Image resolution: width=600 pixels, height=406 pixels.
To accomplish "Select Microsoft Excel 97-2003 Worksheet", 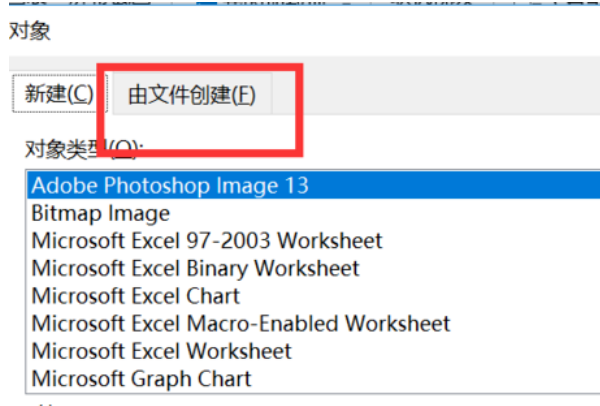I will pos(313,241).
